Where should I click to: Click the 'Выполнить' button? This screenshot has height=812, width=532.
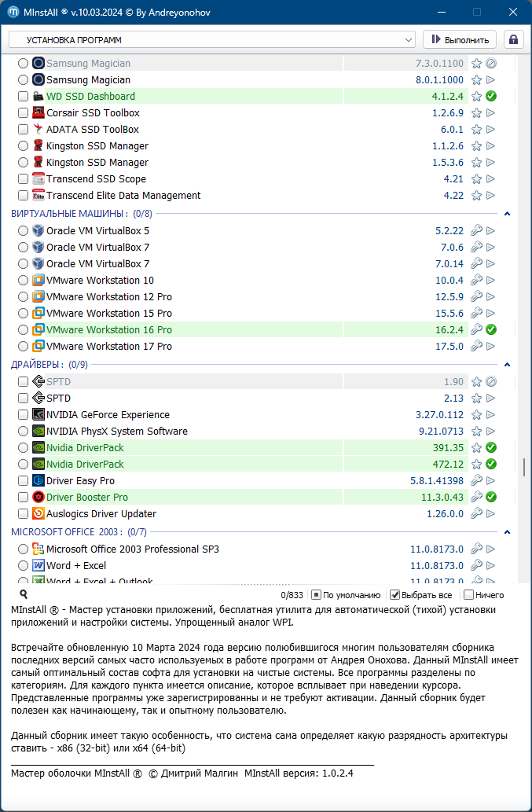point(460,39)
